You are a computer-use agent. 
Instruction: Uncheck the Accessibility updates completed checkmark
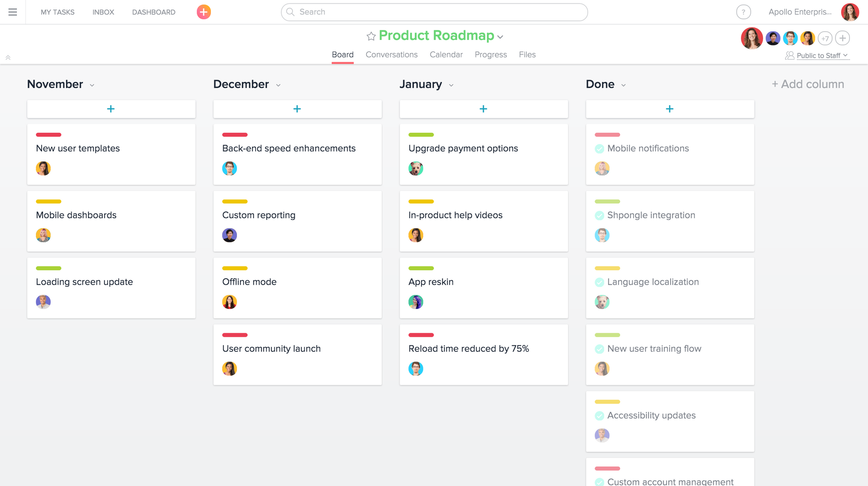click(x=599, y=416)
